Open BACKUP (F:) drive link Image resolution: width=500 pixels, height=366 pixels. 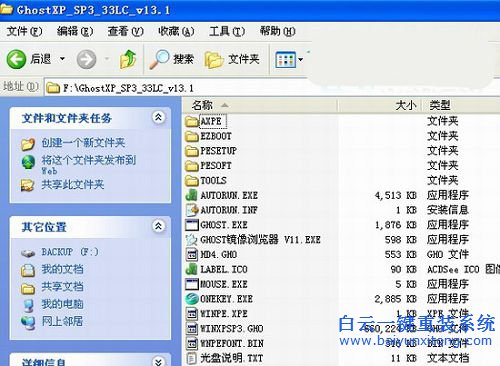point(70,252)
